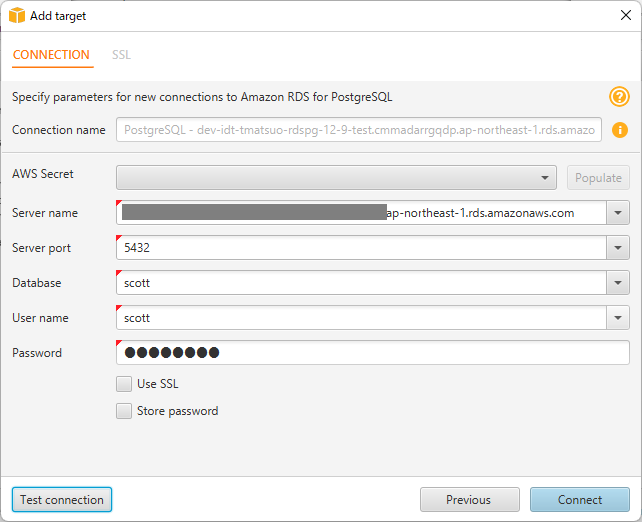Click the orange info icon beside Connection name

click(x=619, y=130)
